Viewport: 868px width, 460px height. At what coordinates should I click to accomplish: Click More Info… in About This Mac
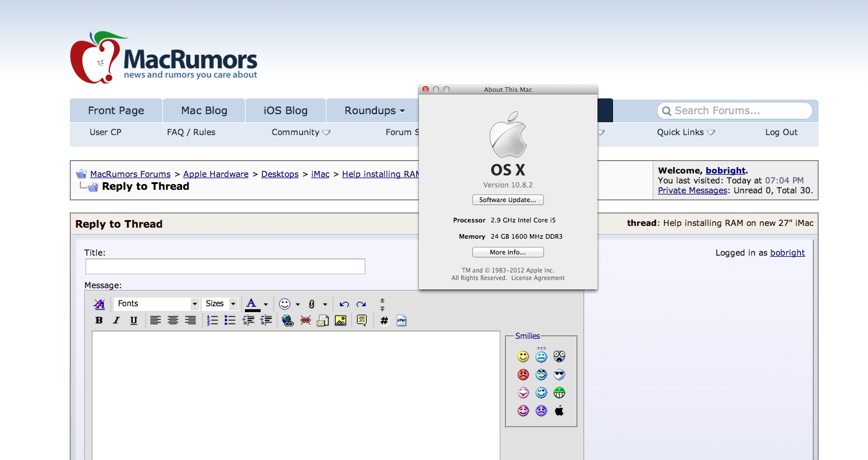pos(508,252)
